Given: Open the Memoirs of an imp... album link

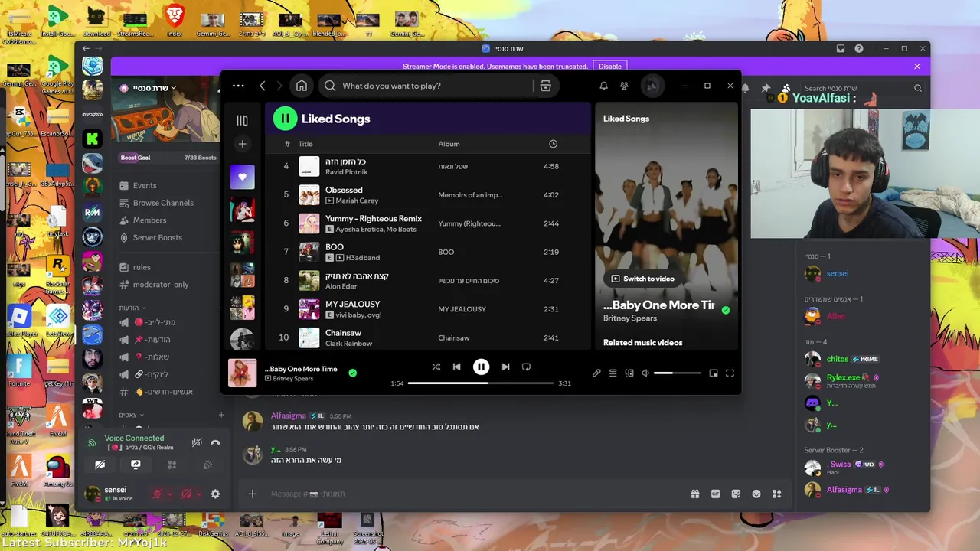Looking at the screenshot, I should (470, 195).
